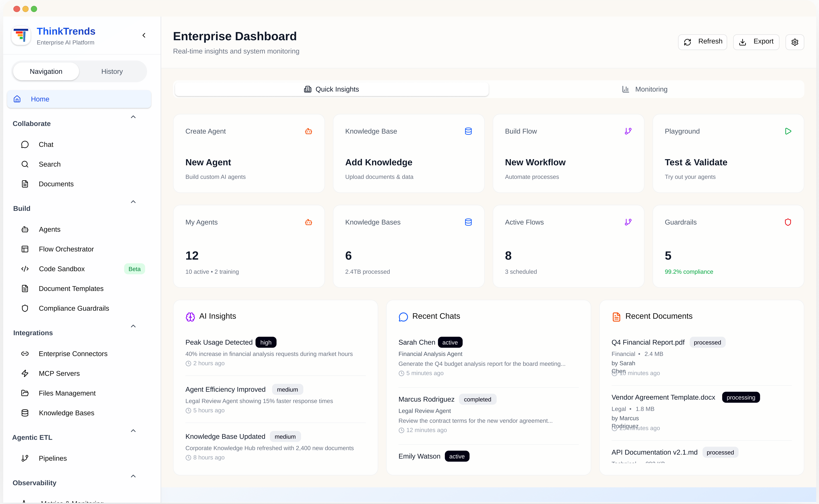819x504 pixels.
Task: Open the My Agents stat card
Action: tap(249, 246)
